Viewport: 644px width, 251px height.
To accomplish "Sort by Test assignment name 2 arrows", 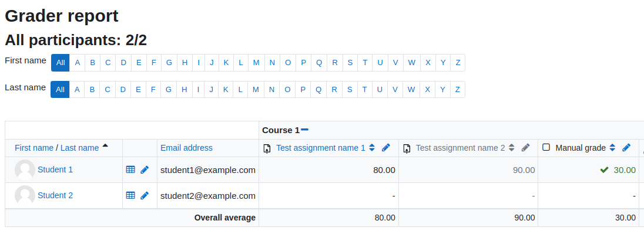I will click(x=511, y=148).
